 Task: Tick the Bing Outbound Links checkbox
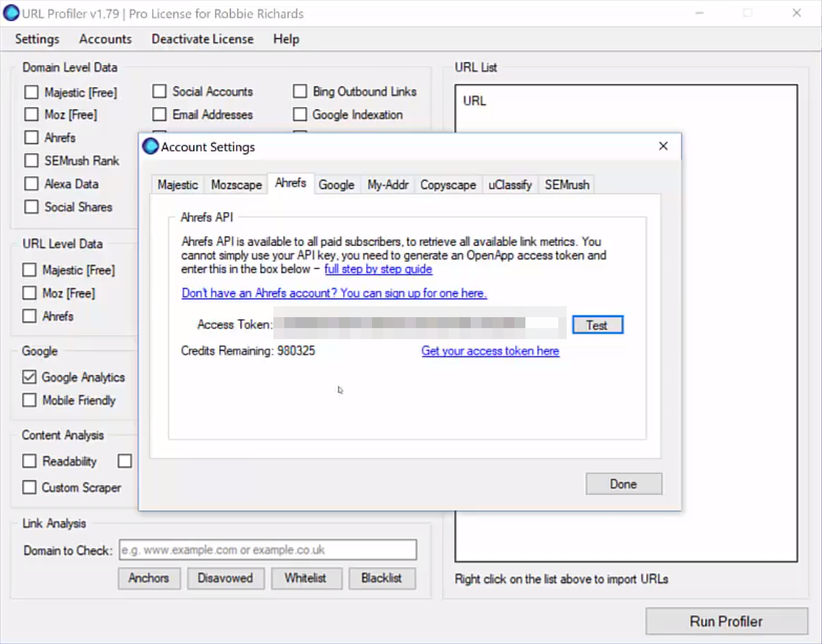coord(300,92)
